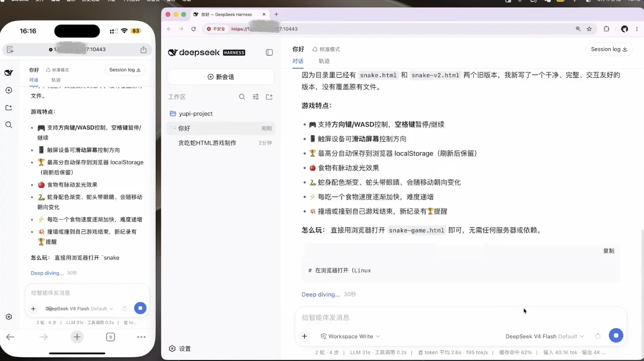Image resolution: width=644 pixels, height=361 pixels.
Task: Download Session log in the desktop browser
Action: (x=609, y=49)
